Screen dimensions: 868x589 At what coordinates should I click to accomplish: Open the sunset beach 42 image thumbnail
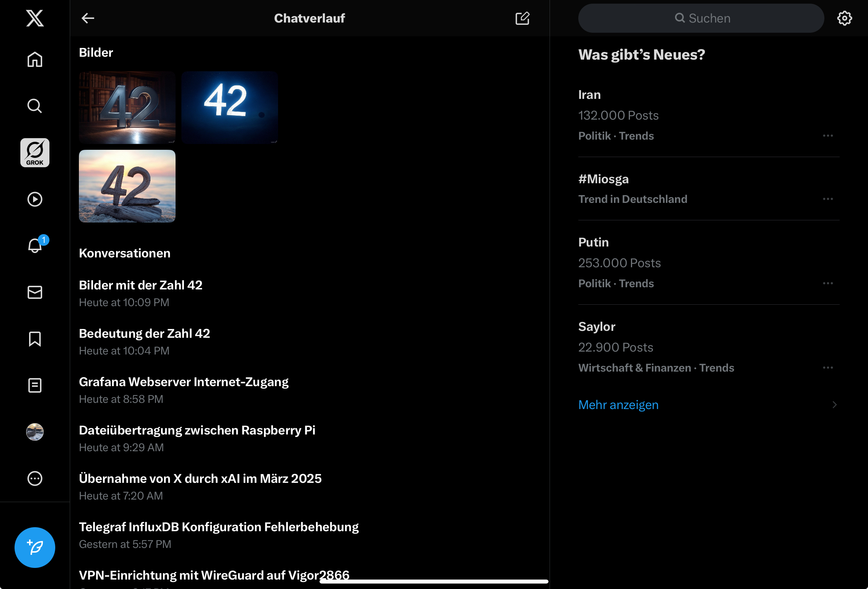coord(127,186)
